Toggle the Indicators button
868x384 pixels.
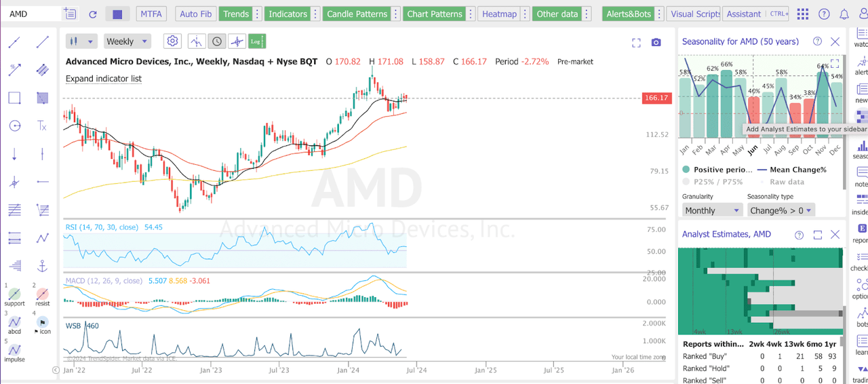[288, 14]
